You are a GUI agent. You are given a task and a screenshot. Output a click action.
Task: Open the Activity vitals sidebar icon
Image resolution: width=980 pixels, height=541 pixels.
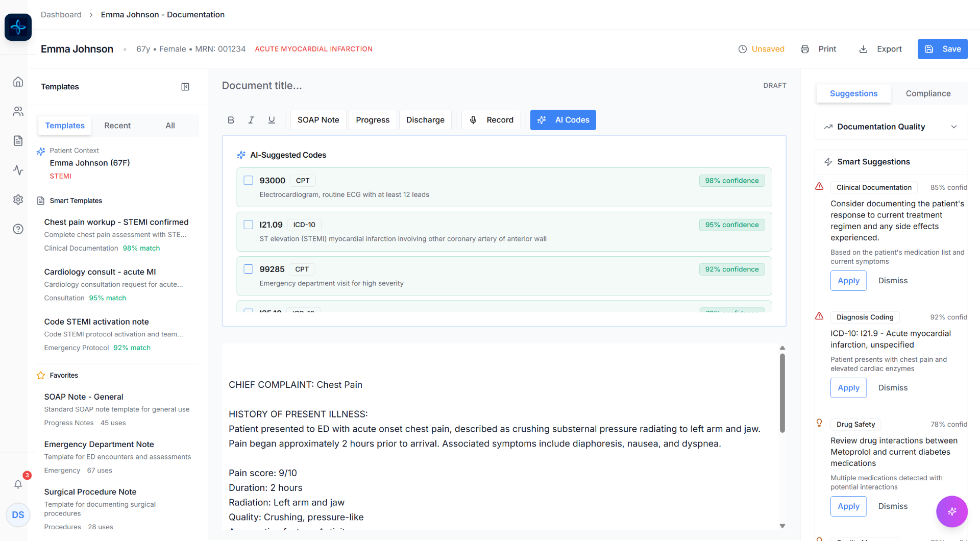click(x=18, y=170)
